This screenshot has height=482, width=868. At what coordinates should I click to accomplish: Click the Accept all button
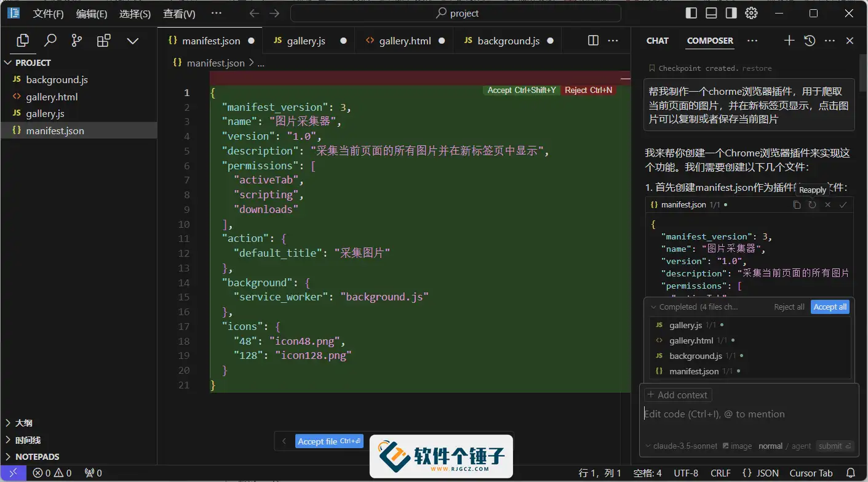coord(830,307)
